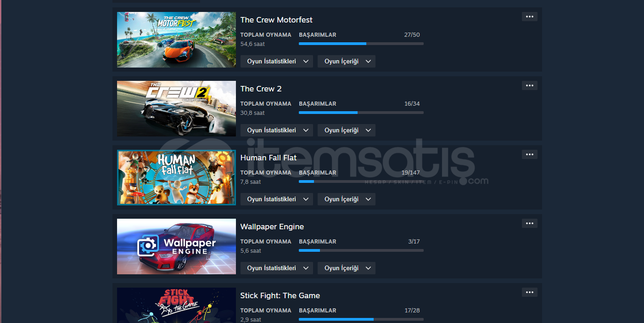Expand Oyun İçeriği for The Crew 2
Image resolution: width=644 pixels, height=323 pixels.
347,130
